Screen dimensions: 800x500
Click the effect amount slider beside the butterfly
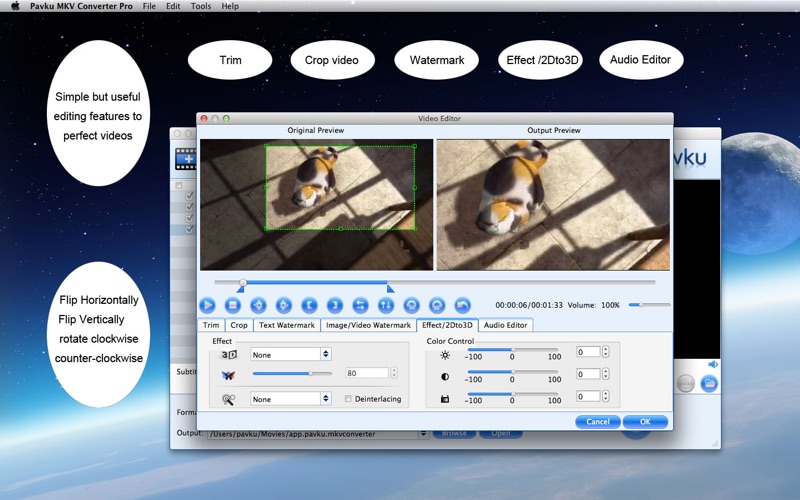click(292, 373)
